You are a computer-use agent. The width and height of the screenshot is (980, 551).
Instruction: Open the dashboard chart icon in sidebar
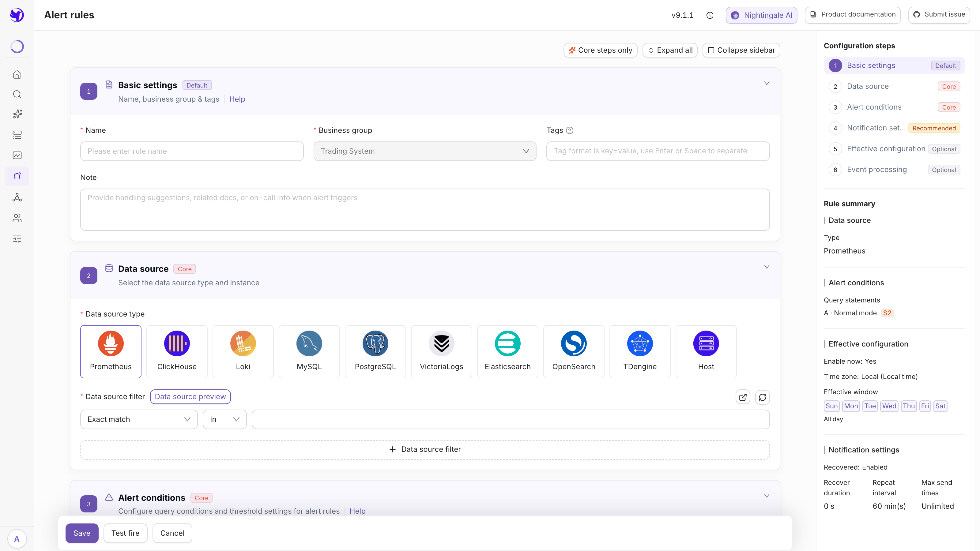17,155
